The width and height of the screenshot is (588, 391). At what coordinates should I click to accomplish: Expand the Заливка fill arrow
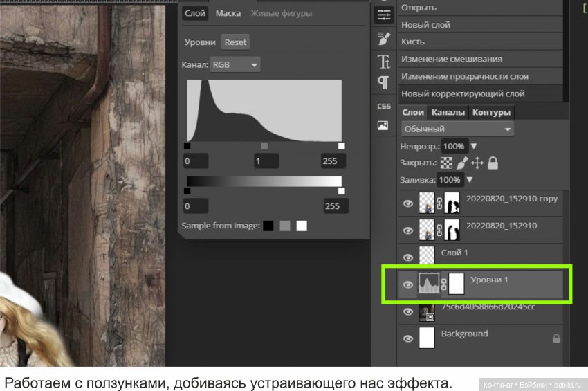470,180
